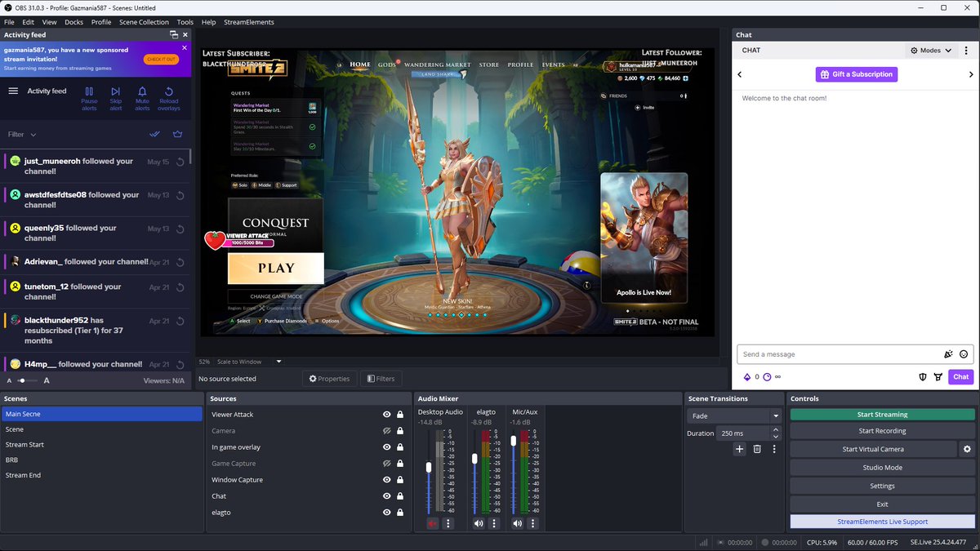This screenshot has height=551, width=980.
Task: Open transition properties three-dot menu
Action: 774,449
